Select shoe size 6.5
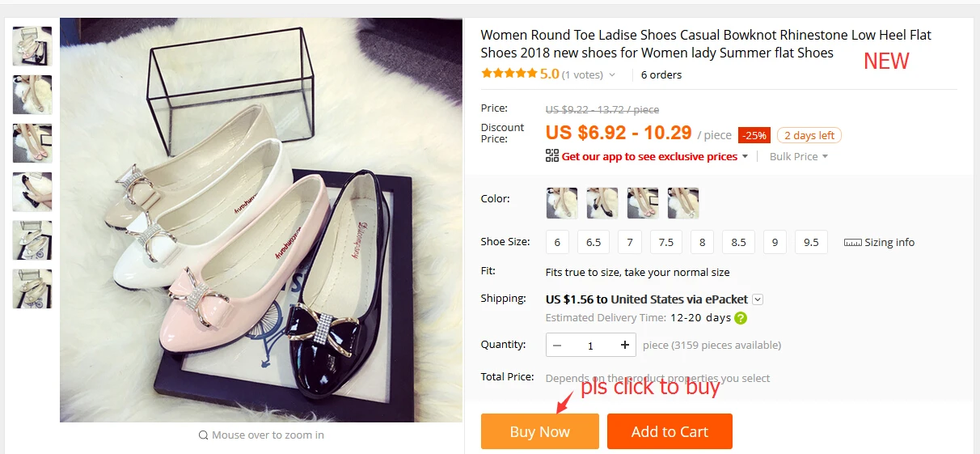Viewport: 980px width, 454px height. pyautogui.click(x=593, y=243)
